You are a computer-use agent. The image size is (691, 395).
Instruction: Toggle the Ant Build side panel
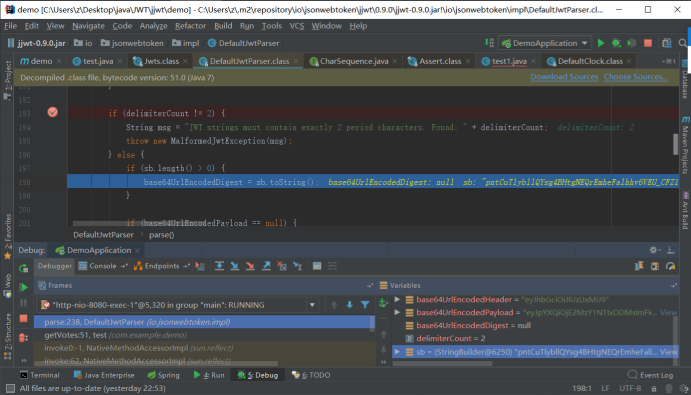(685, 210)
